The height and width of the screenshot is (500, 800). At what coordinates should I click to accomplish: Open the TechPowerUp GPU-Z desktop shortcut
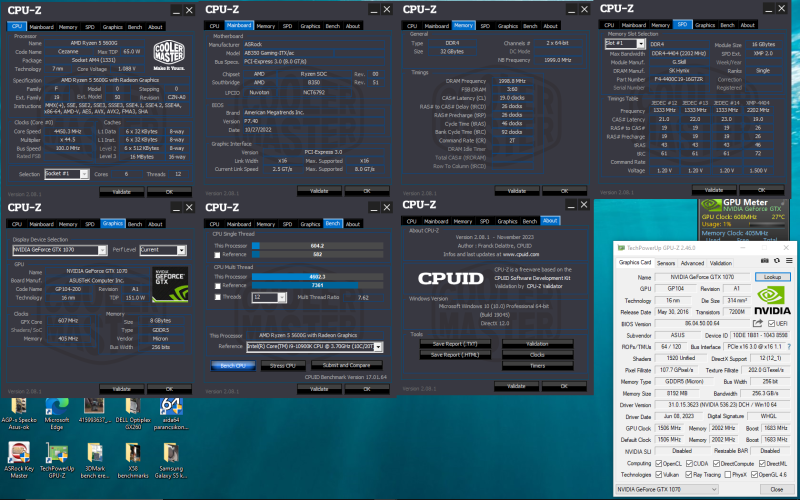tap(57, 460)
